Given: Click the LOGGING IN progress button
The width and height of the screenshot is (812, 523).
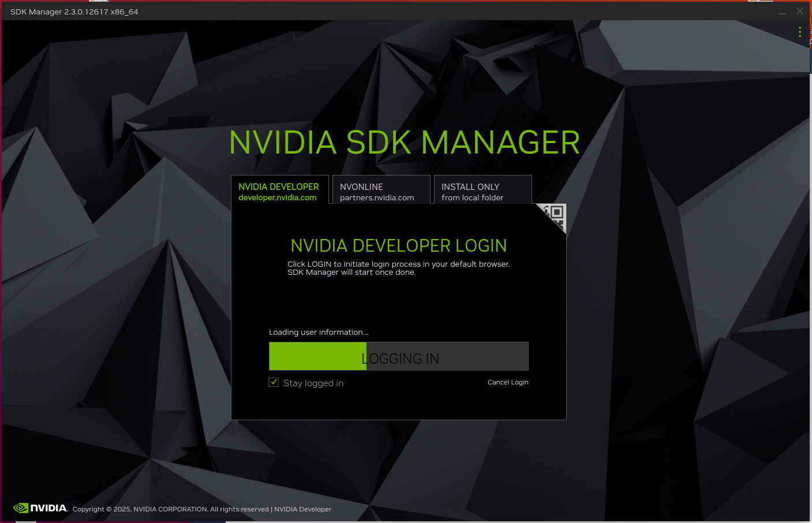Looking at the screenshot, I should click(399, 356).
